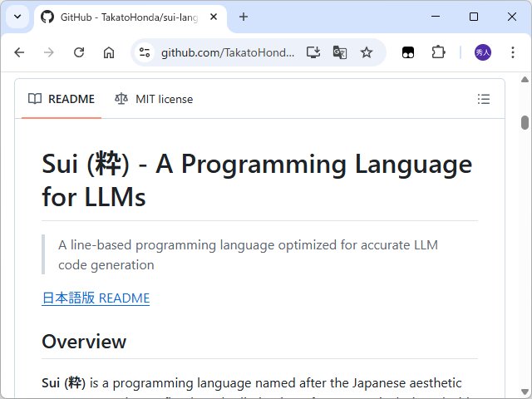The width and height of the screenshot is (532, 399).
Task: Open the 日本語版 README link
Action: click(96, 298)
